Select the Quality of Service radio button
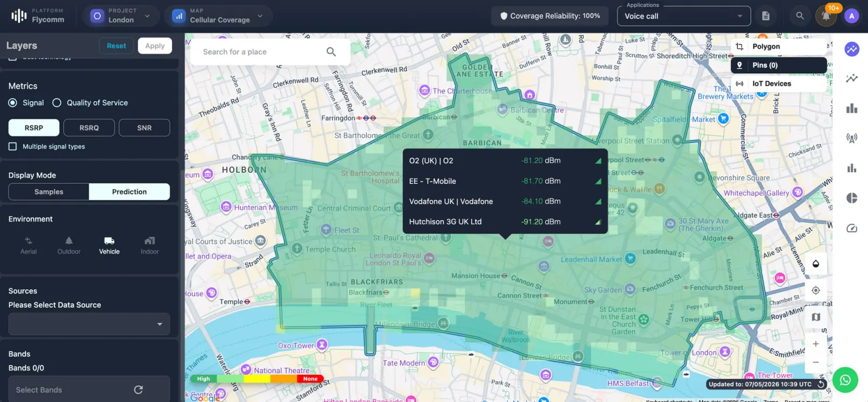868x402 pixels. 56,103
